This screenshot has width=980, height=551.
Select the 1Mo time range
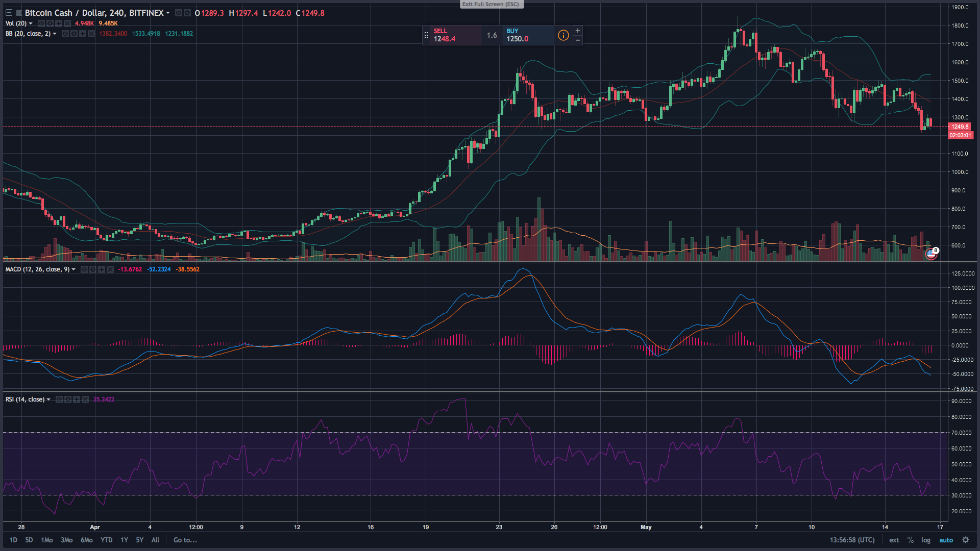click(x=47, y=540)
